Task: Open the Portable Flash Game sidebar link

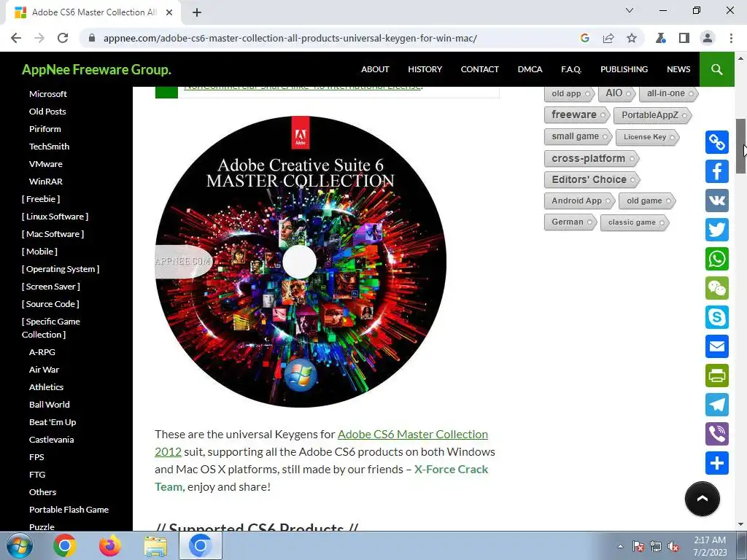Action: pyautogui.click(x=69, y=510)
